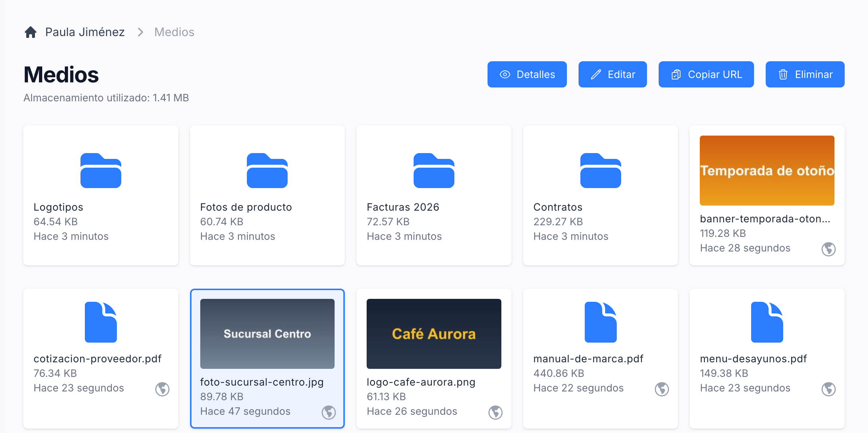Click the 'Contratos' folder name
This screenshot has height=433, width=868.
click(x=558, y=207)
